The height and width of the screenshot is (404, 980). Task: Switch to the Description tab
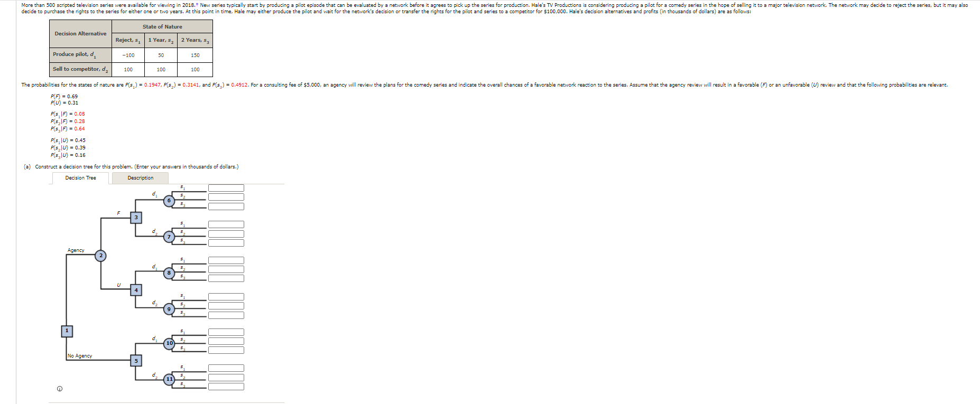point(141,178)
